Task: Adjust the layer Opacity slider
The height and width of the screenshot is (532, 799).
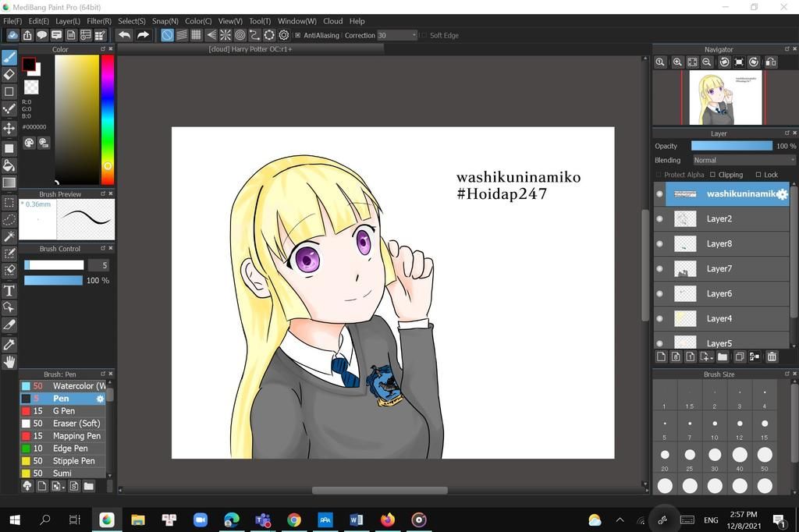Action: (x=732, y=146)
